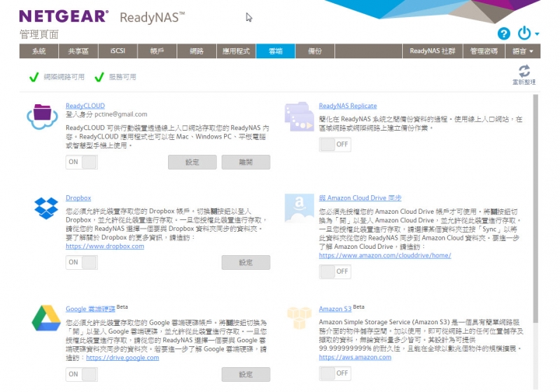560x392 pixels.
Task: Open the 與 Amazon Cloud Drive 同步 link
Action: pos(360,198)
